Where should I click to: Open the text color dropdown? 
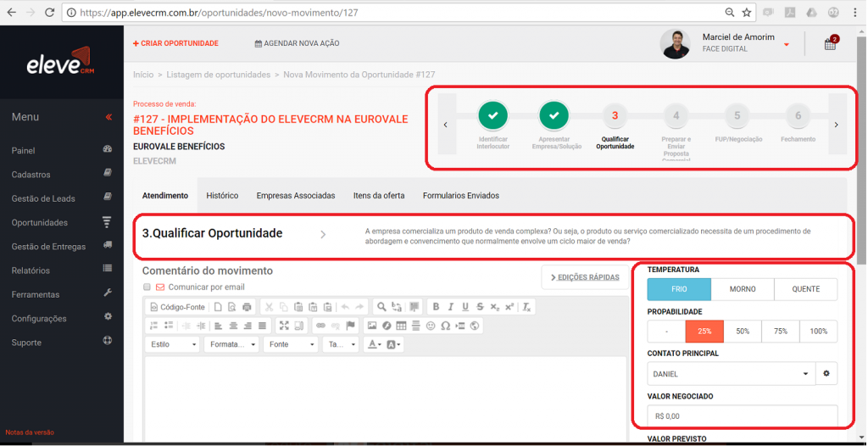click(374, 344)
